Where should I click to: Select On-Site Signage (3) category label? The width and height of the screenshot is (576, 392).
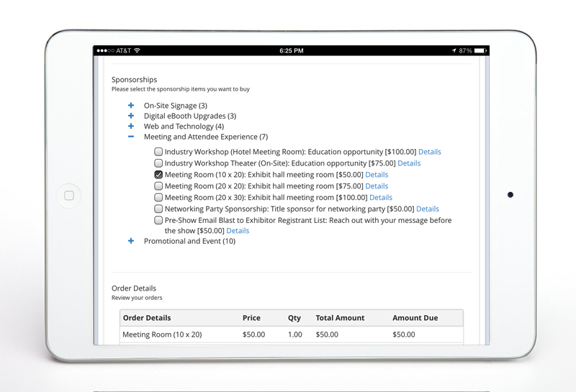click(176, 106)
